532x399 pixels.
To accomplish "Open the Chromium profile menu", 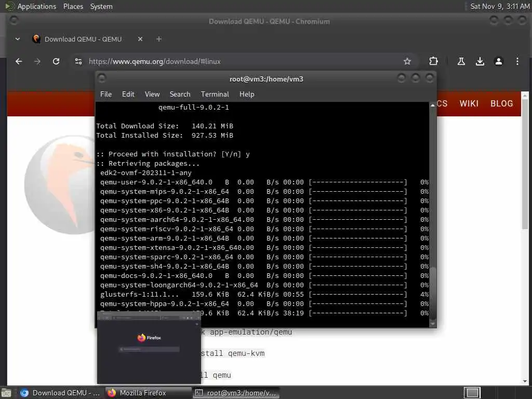I will point(498,61).
